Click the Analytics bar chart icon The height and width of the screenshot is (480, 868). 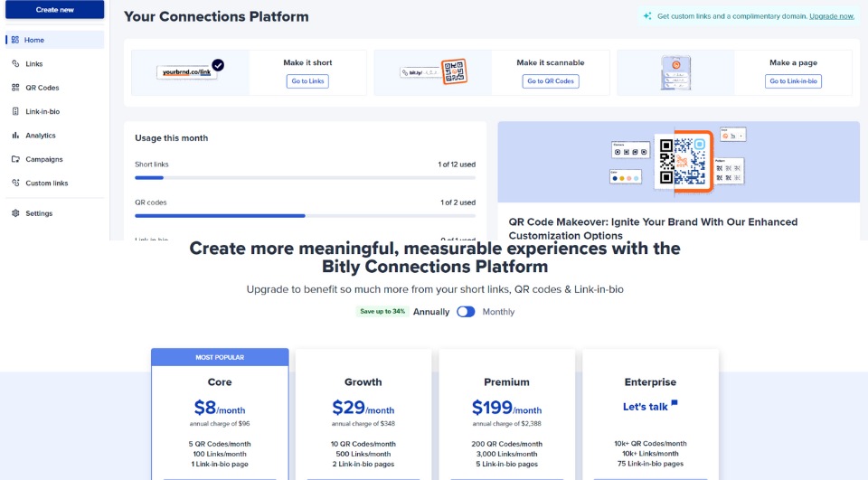tap(15, 135)
